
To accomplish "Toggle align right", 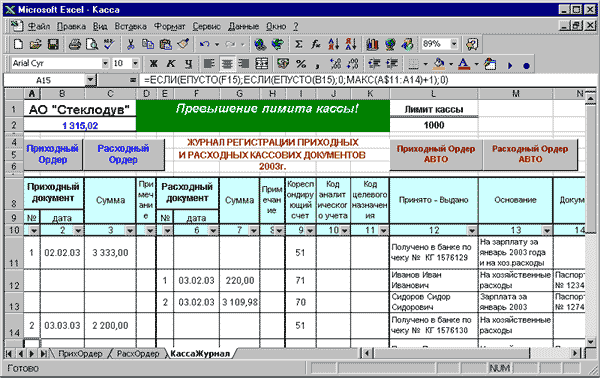I will (244, 64).
